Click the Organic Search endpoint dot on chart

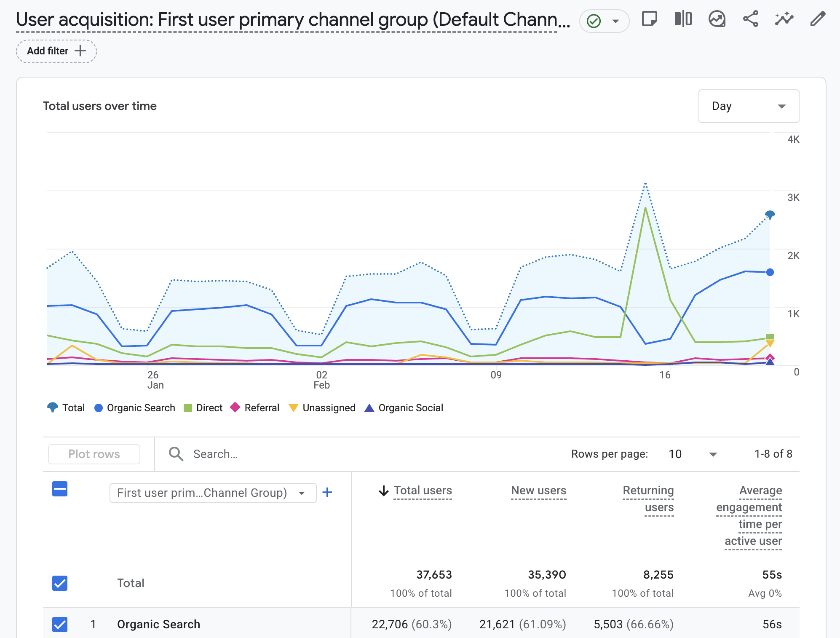tap(770, 272)
